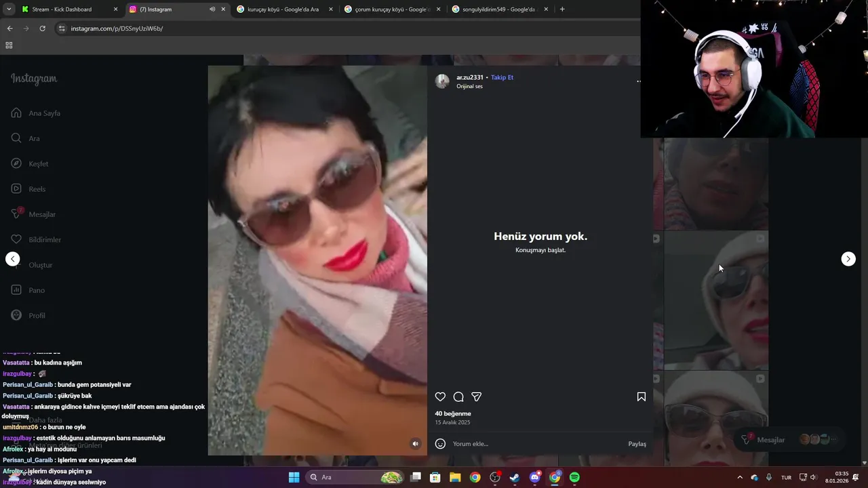Click the Paylaş post-comment button
Viewport: 868px width, 488px height.
tap(637, 444)
